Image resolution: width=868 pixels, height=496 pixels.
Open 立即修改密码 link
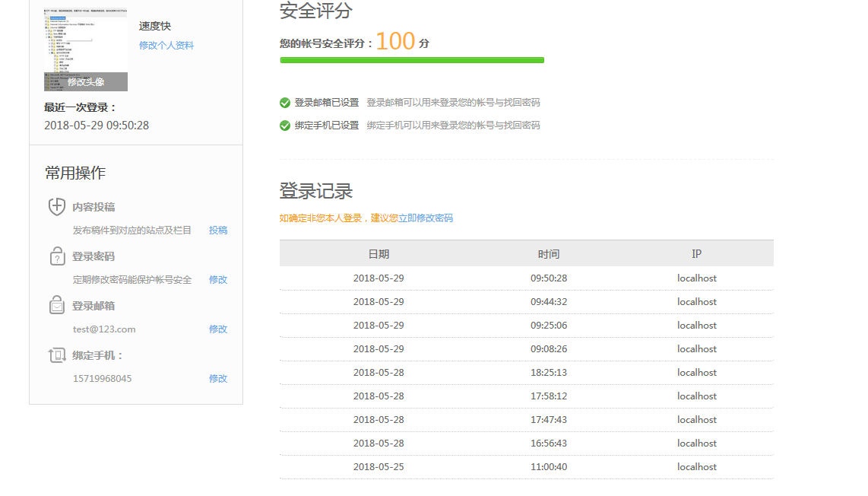pos(426,218)
